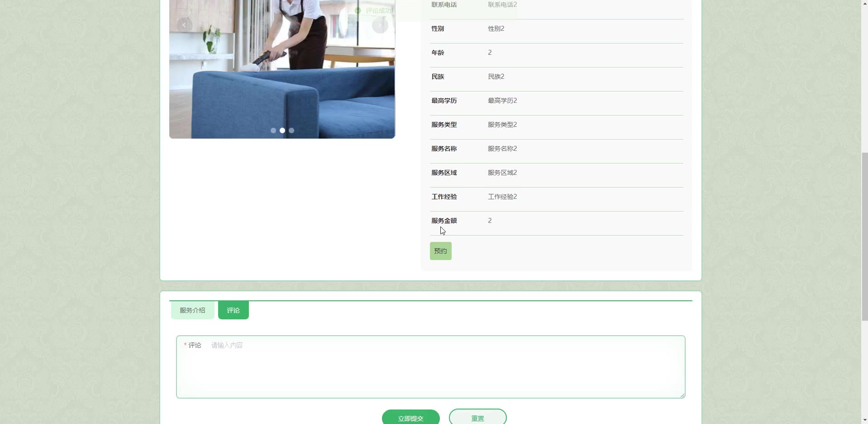Click the carousel previous arrow

coord(184,25)
